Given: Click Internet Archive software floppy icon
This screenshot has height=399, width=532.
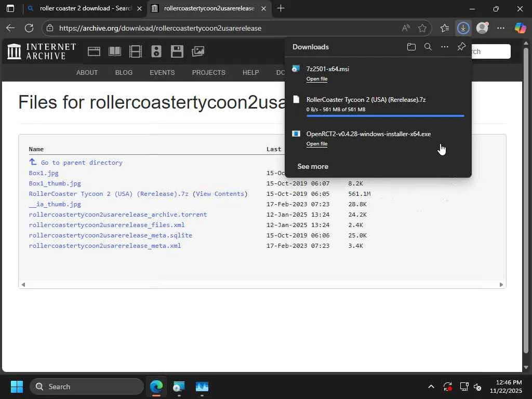Looking at the screenshot, I should 177,51.
